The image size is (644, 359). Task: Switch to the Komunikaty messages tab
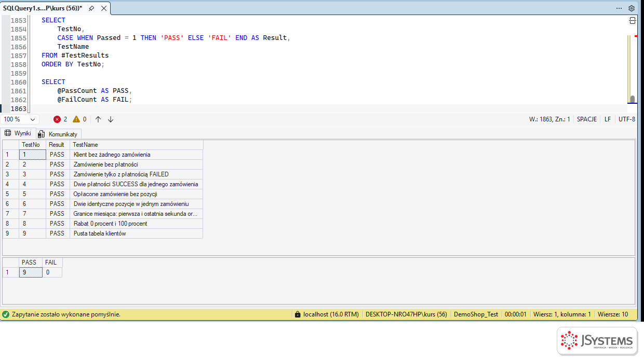click(58, 134)
